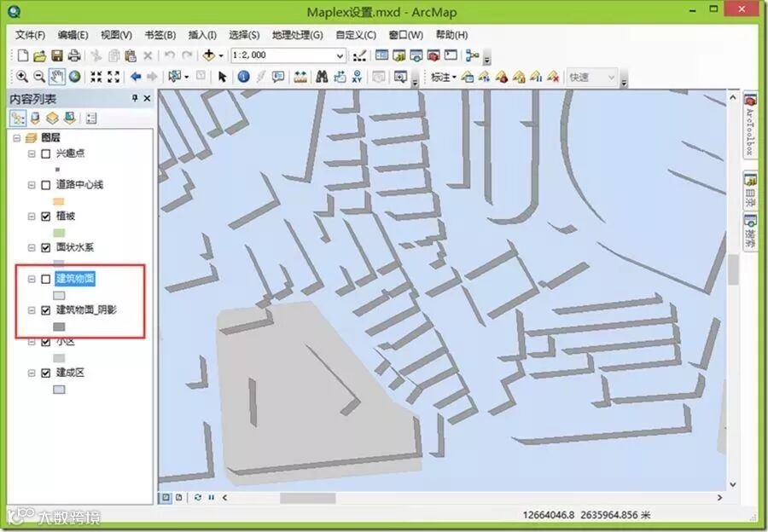Open the 搜索 side tab
The width and height of the screenshot is (768, 532).
click(750, 231)
